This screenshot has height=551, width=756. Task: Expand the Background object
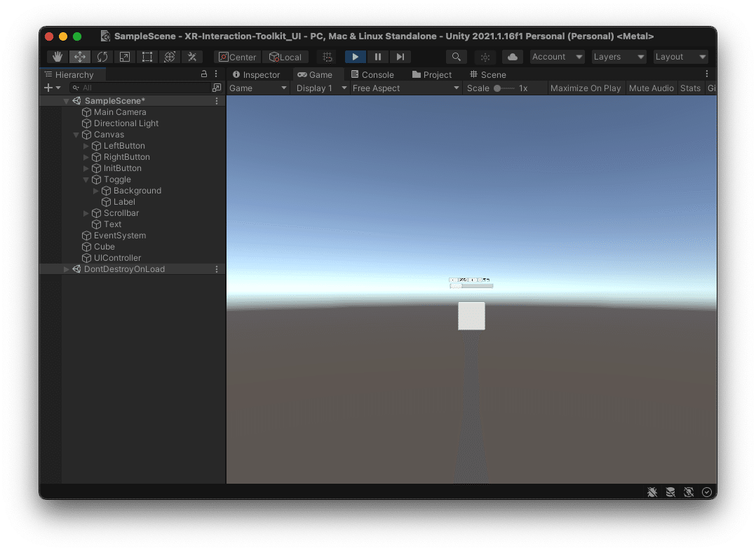pos(95,191)
